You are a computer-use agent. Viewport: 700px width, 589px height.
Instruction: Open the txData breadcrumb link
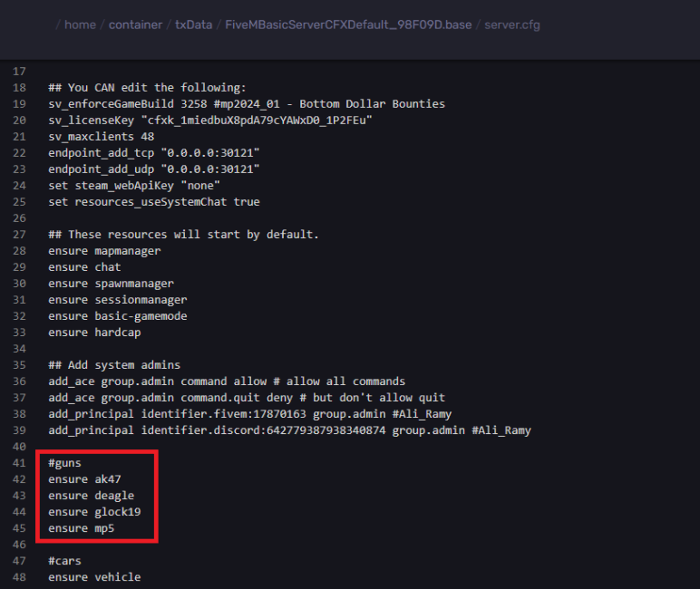pyautogui.click(x=193, y=24)
